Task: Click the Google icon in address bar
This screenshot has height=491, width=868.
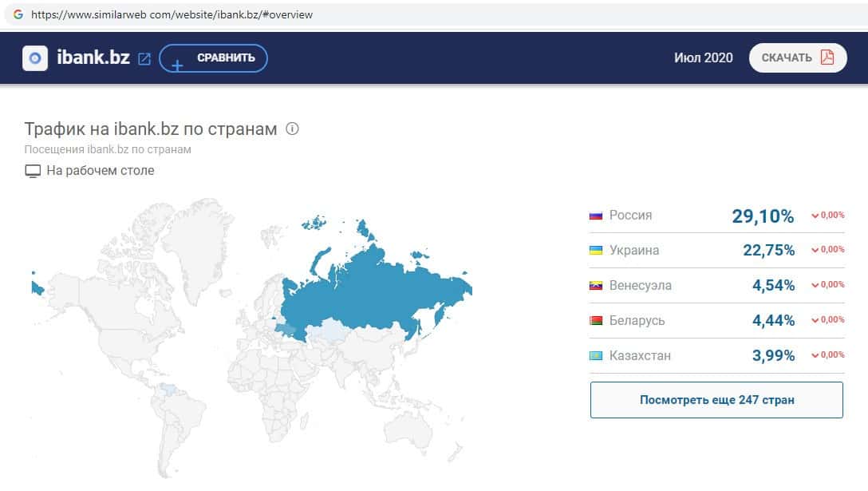Action: [18, 14]
